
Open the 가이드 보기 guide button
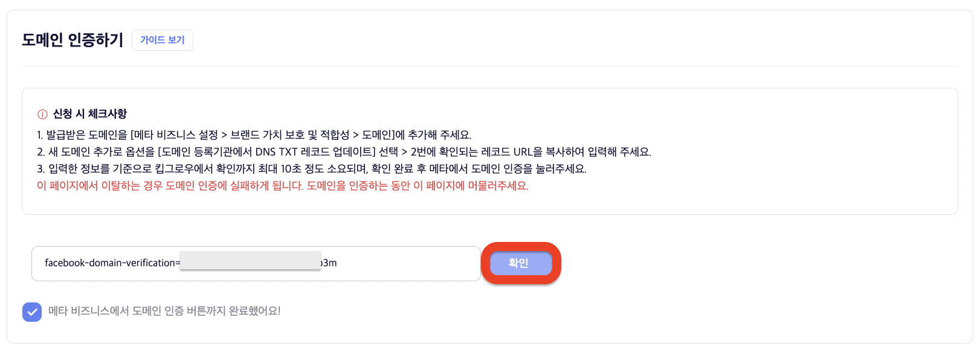[x=162, y=40]
